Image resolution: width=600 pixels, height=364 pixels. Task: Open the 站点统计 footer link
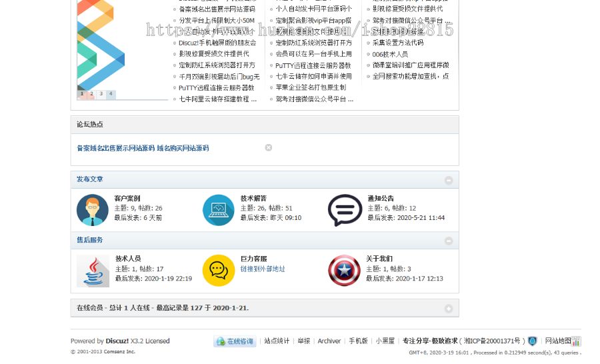coord(277,341)
